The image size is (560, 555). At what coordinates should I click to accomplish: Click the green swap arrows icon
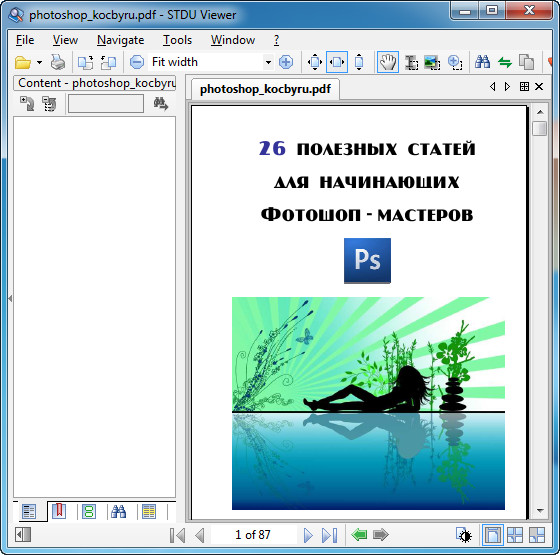coord(505,62)
